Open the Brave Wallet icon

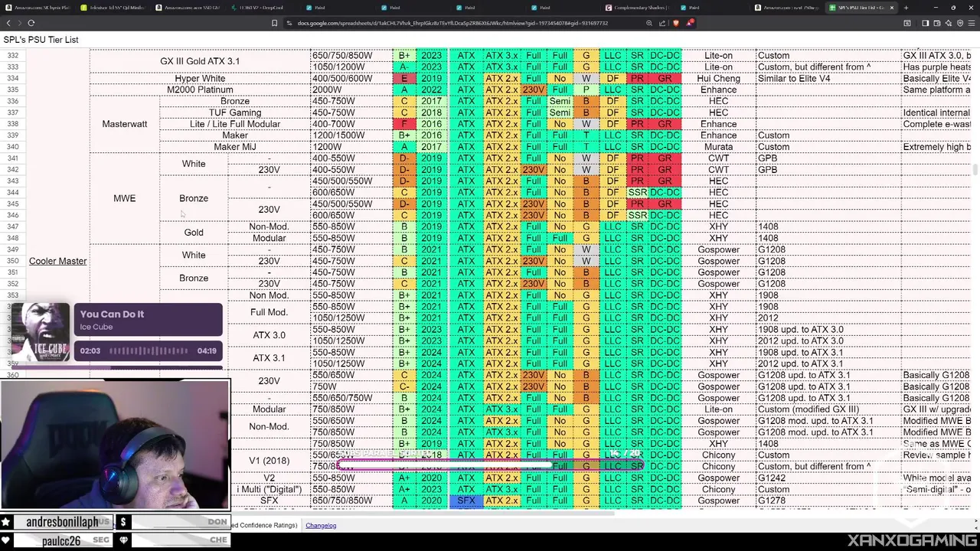click(x=936, y=23)
